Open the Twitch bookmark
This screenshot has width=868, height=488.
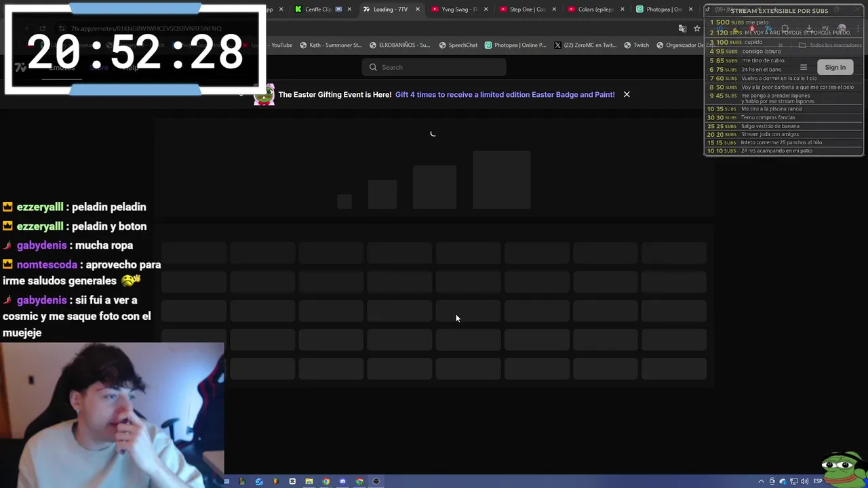pyautogui.click(x=636, y=45)
